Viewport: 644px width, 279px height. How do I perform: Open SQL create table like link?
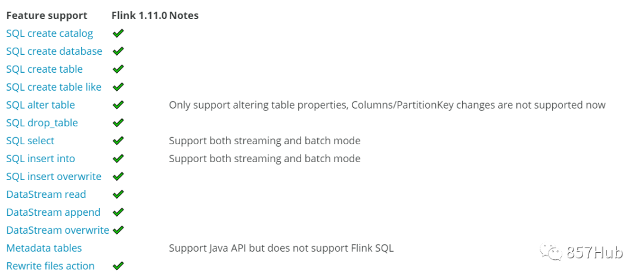coord(54,87)
